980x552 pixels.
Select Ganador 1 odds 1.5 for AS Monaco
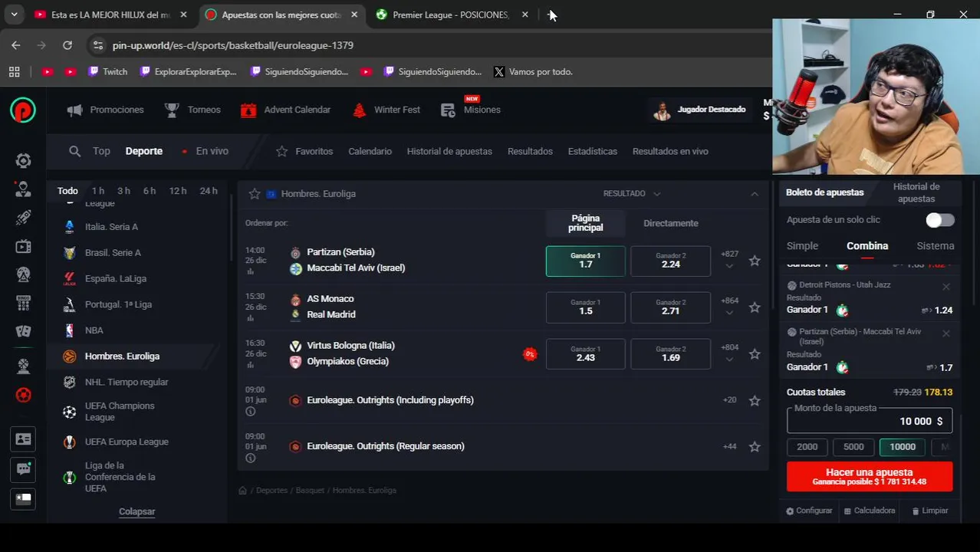coord(585,307)
